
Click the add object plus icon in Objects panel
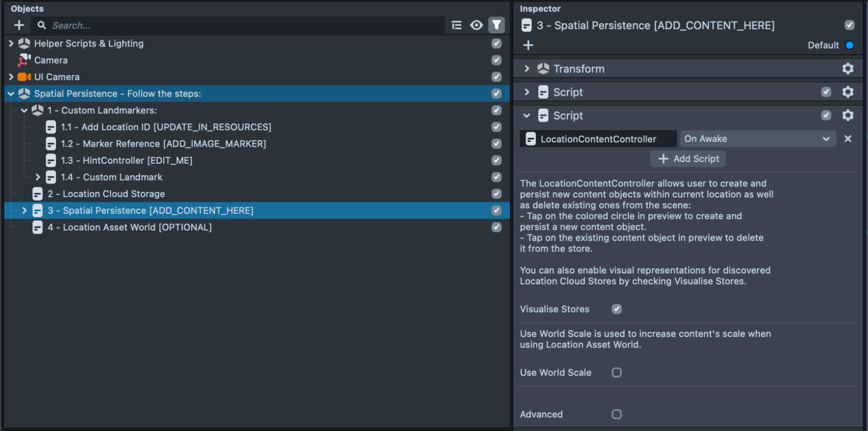[x=19, y=25]
